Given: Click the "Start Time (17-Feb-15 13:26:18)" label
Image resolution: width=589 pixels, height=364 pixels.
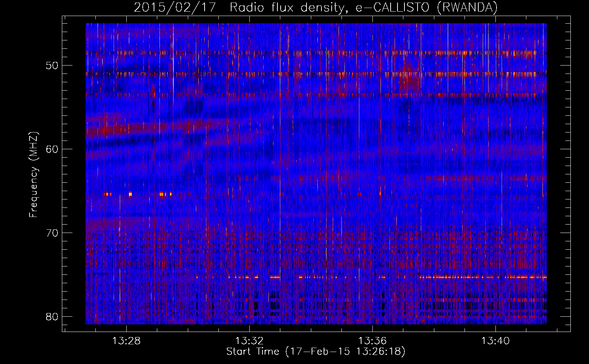Looking at the screenshot, I should click(x=316, y=352).
